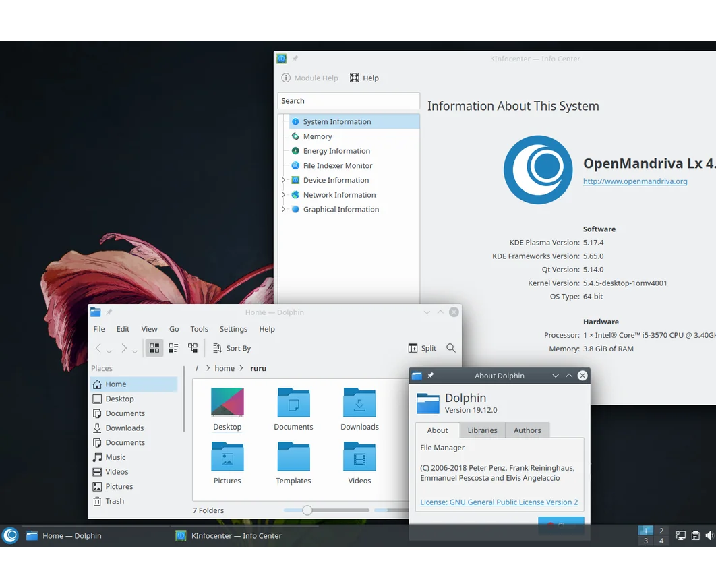Select System Information in KInfocenter

point(354,121)
